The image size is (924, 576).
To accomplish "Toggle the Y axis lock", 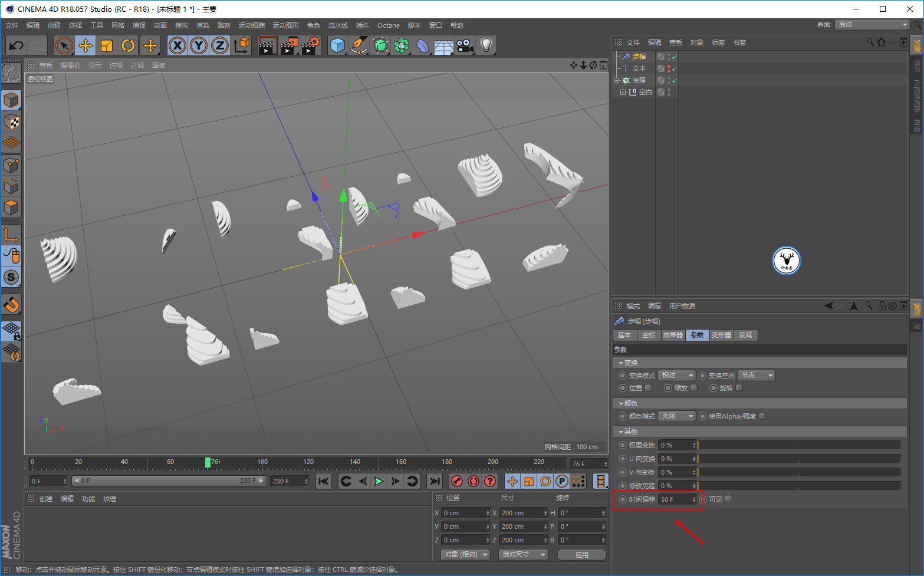I will pos(199,45).
